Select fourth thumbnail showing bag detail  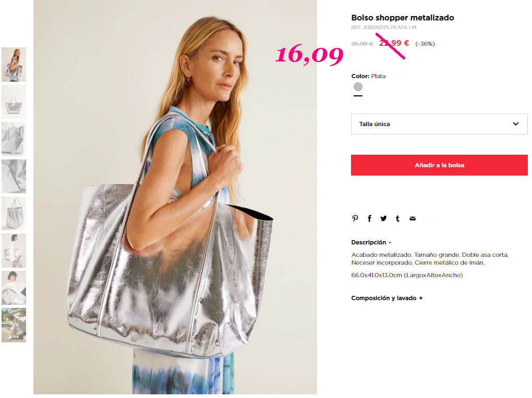pos(14,176)
